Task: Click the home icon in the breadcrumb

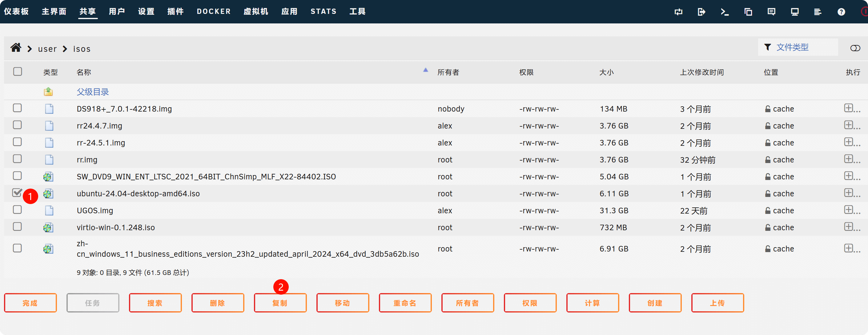Action: pyautogui.click(x=15, y=47)
